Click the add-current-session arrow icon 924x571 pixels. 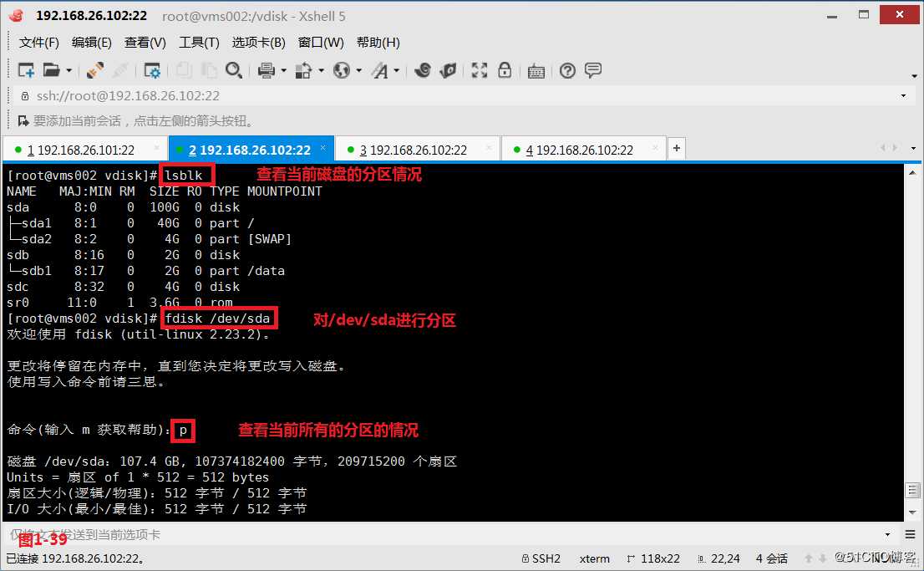click(x=23, y=121)
